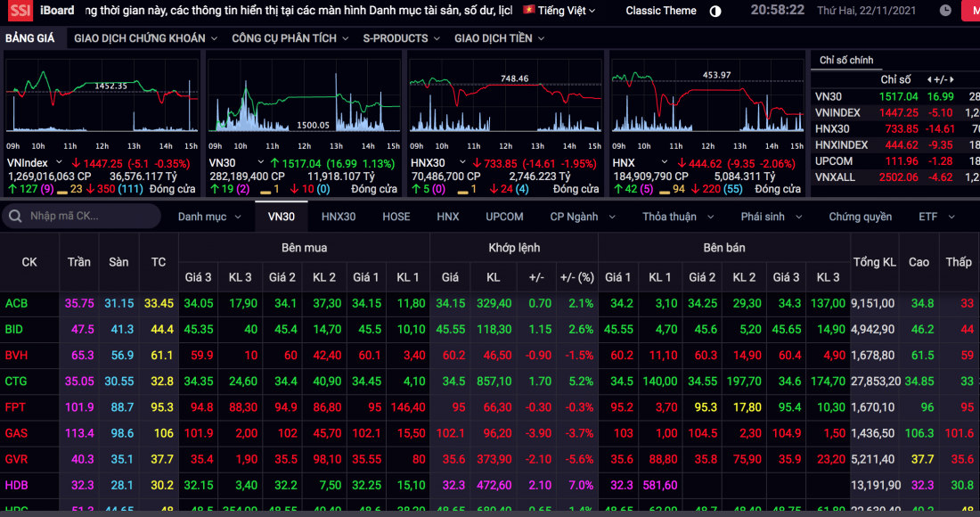The image size is (980, 517).
Task: Click the search magnifier icon
Action: point(15,217)
